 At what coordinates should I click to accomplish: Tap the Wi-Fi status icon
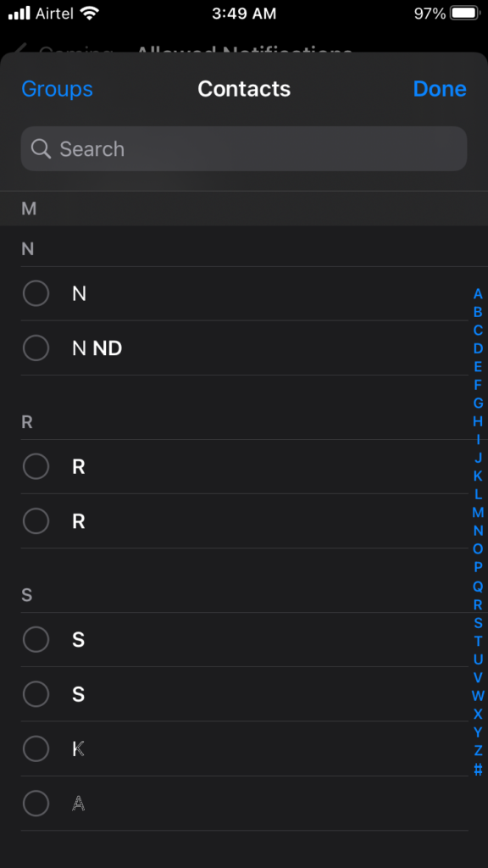point(88,14)
